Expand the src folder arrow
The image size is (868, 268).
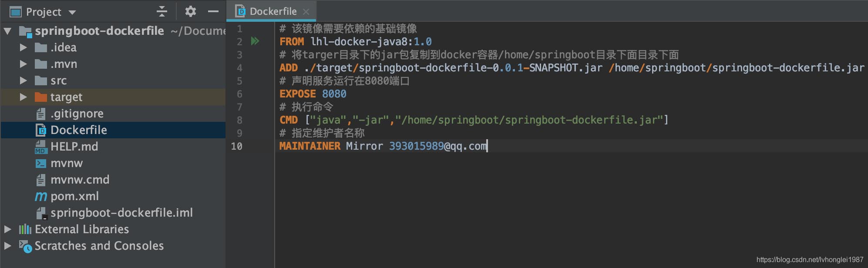[24, 80]
